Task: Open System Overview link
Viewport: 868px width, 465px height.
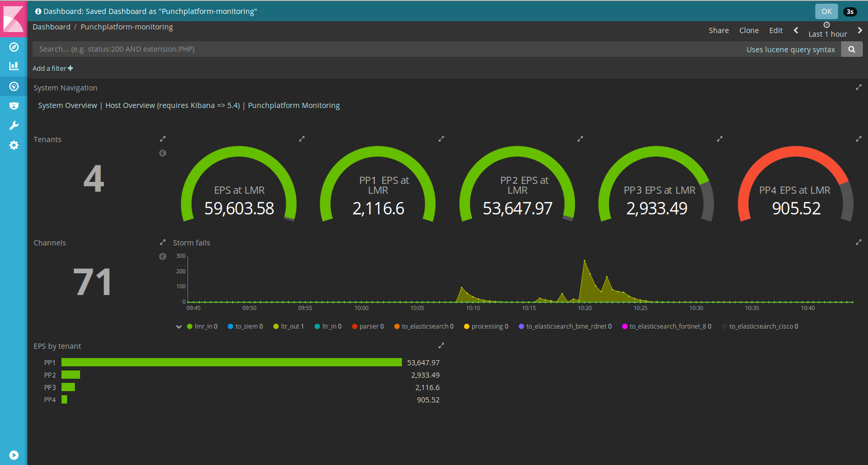Action: [67, 105]
